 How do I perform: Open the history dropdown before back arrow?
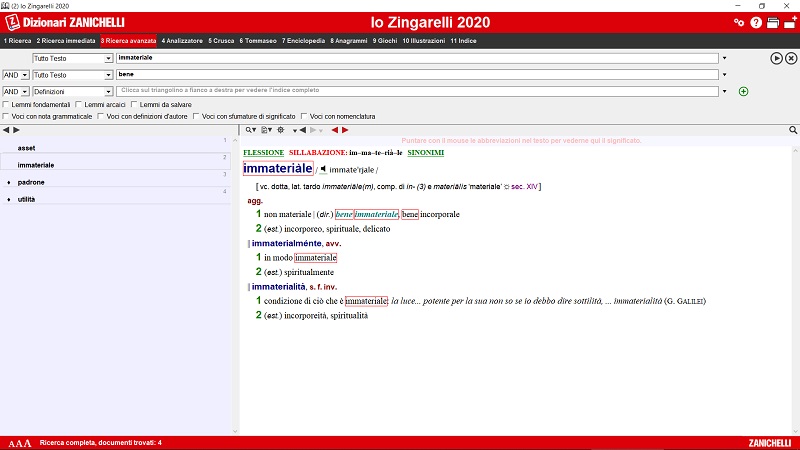295,131
